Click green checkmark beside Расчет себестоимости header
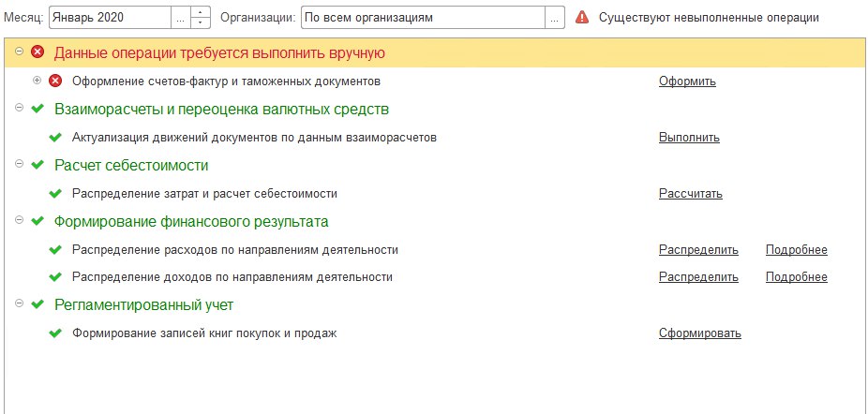This screenshot has height=414, width=868. pyautogui.click(x=37, y=165)
